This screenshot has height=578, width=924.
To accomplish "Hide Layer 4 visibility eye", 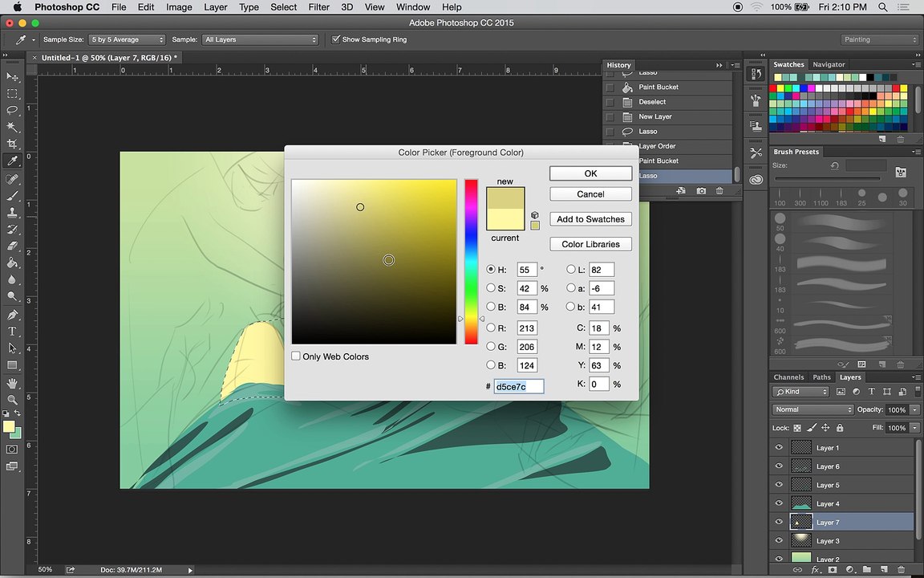I will [779, 503].
